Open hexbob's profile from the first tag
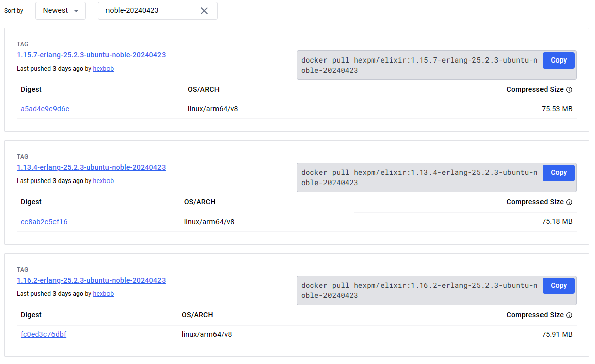The height and width of the screenshot is (364, 595). (x=103, y=68)
